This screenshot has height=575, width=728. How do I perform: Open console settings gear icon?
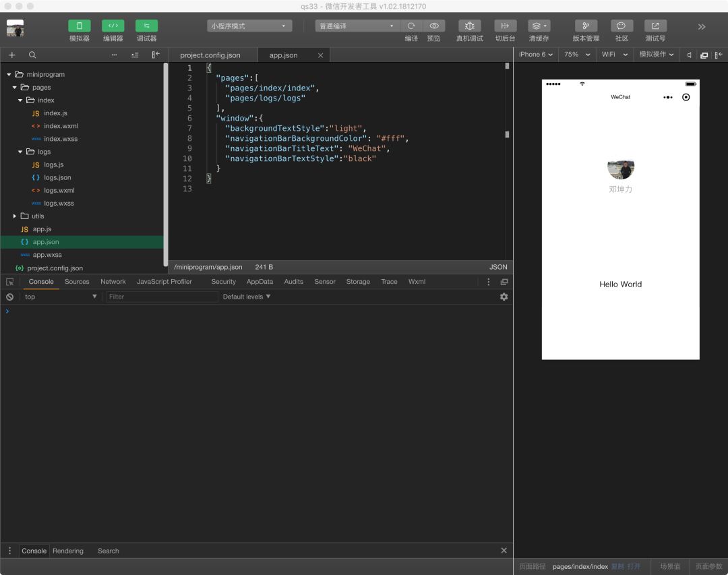point(504,297)
